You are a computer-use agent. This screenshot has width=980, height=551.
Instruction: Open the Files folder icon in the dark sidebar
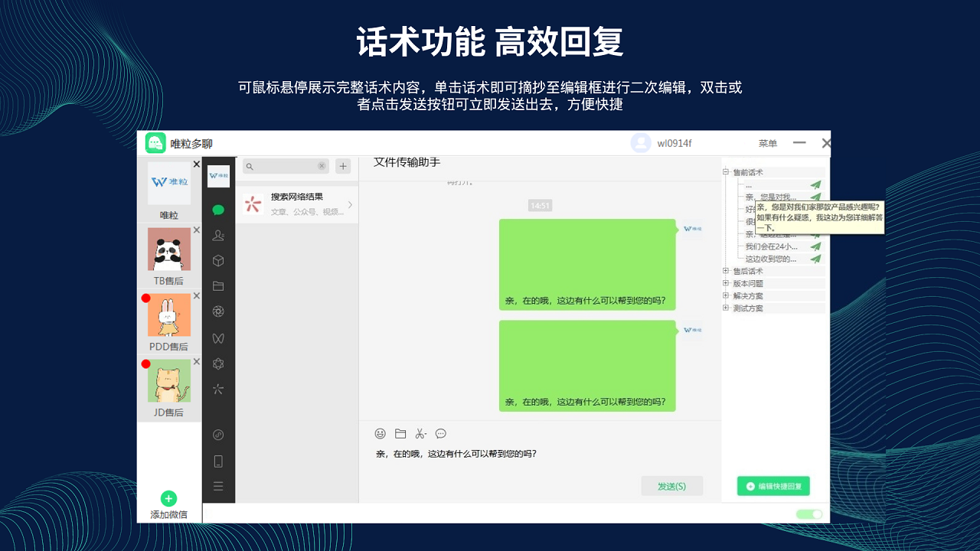[218, 286]
